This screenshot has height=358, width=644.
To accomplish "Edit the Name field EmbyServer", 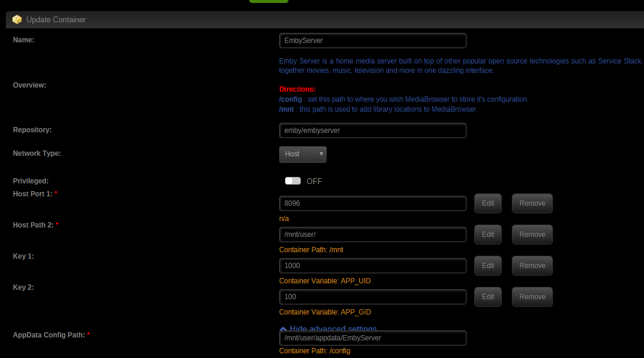I will coord(373,41).
